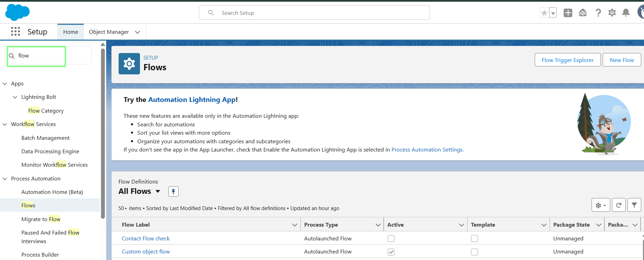The width and height of the screenshot is (644, 260).
Task: Focus the Search Setup field
Action: click(314, 13)
